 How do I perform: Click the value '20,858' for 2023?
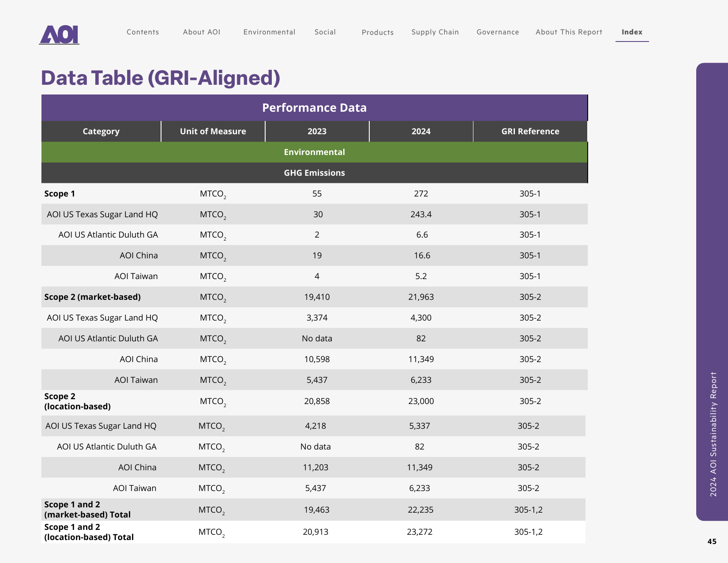[x=317, y=401]
